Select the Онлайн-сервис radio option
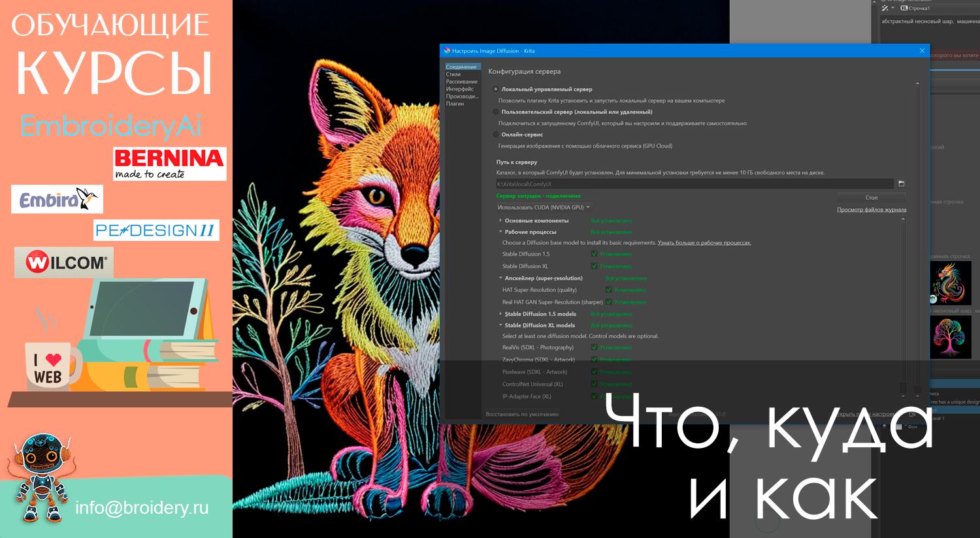 coord(496,134)
